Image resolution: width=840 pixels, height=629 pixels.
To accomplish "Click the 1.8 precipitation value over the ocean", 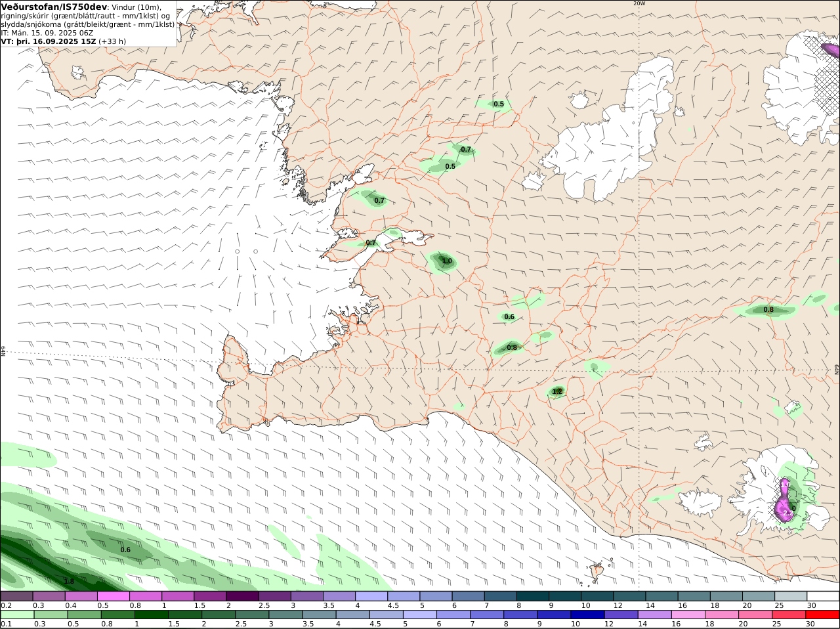I will tap(69, 581).
